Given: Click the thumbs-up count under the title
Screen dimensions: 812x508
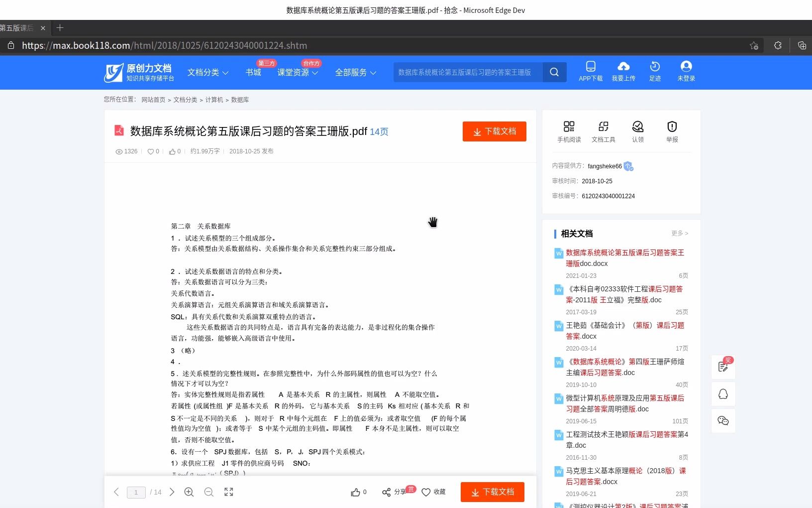Looking at the screenshot, I should click(x=175, y=151).
